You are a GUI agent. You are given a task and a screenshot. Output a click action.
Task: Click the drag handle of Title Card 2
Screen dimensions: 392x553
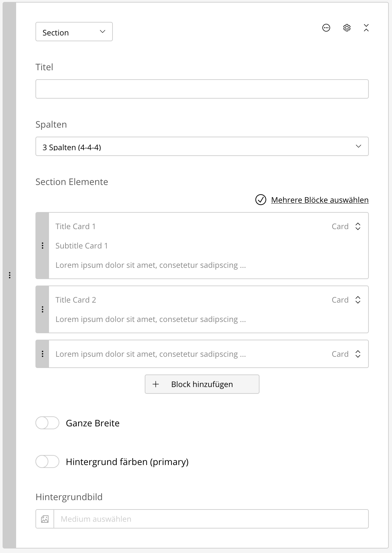(43, 309)
